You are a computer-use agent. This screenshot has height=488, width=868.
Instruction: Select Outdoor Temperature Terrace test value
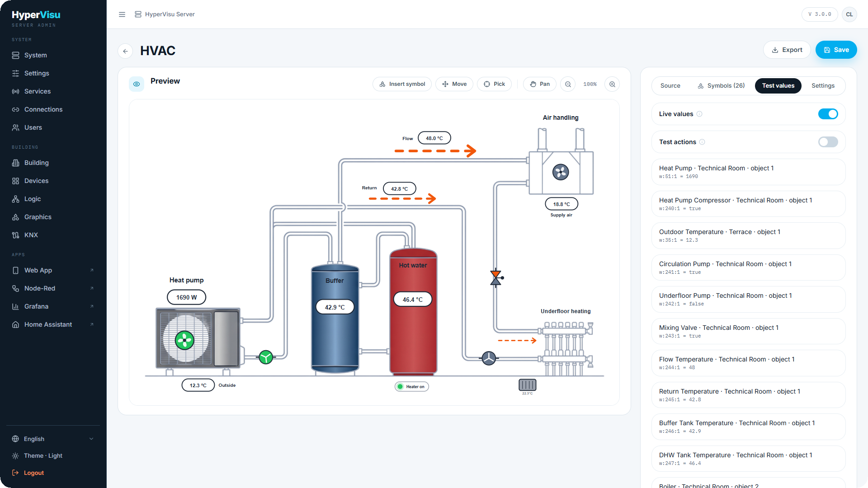point(748,235)
